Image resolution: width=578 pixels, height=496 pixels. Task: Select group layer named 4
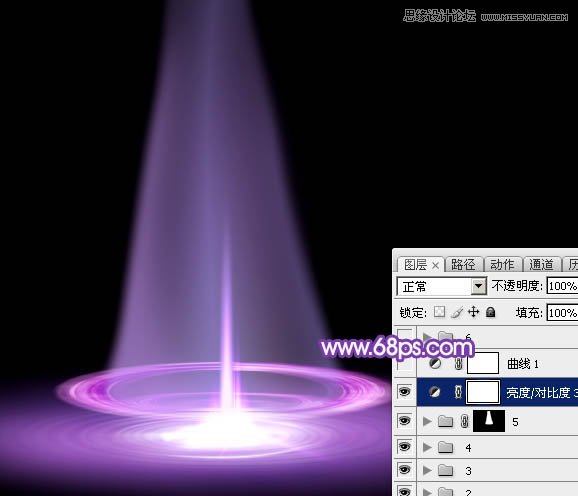468,448
